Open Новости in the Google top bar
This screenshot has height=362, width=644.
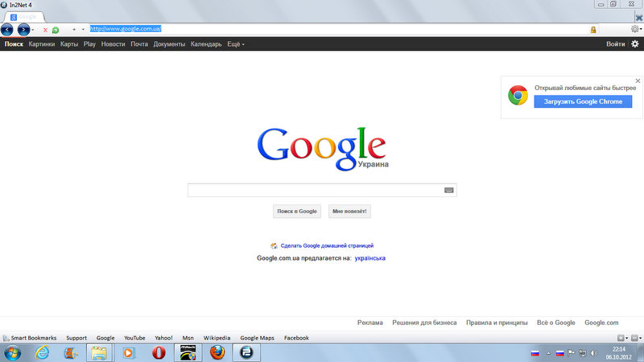(x=113, y=44)
